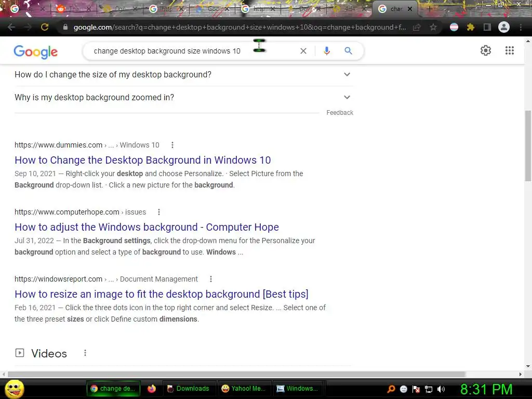The height and width of the screenshot is (399, 532).
Task: Click the horizontal scrollbar right arrow
Action: 521,374
